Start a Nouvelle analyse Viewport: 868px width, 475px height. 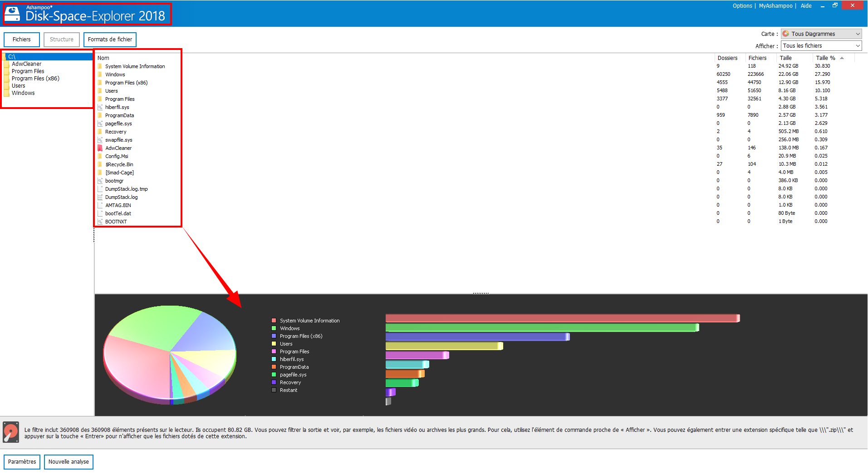(69, 462)
